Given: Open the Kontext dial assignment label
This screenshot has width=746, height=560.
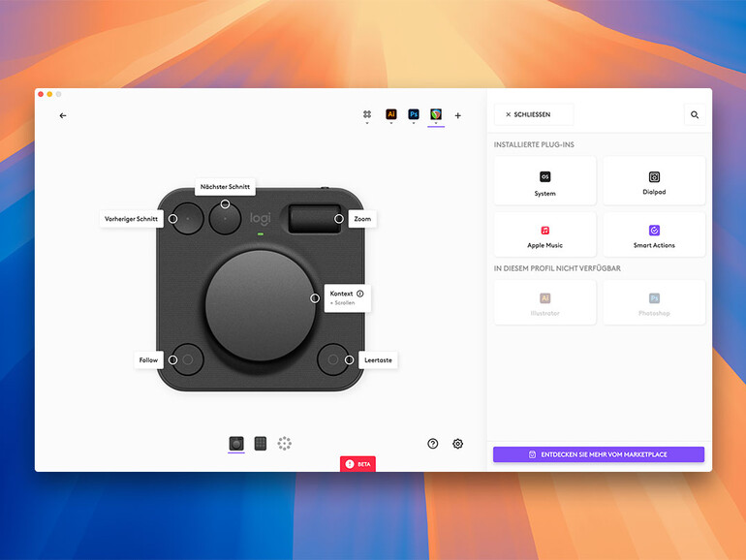Looking at the screenshot, I should click(347, 297).
